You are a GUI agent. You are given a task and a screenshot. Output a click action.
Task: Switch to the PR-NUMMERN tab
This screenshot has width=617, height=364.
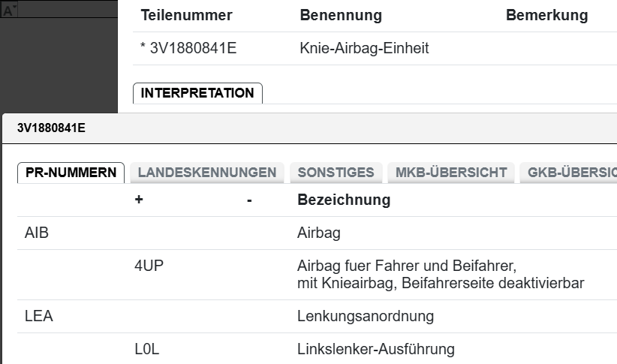pyautogui.click(x=71, y=173)
